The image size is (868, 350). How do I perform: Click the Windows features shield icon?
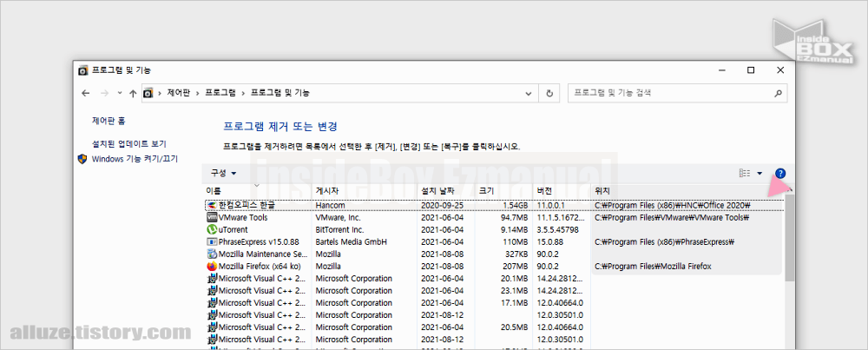click(82, 160)
